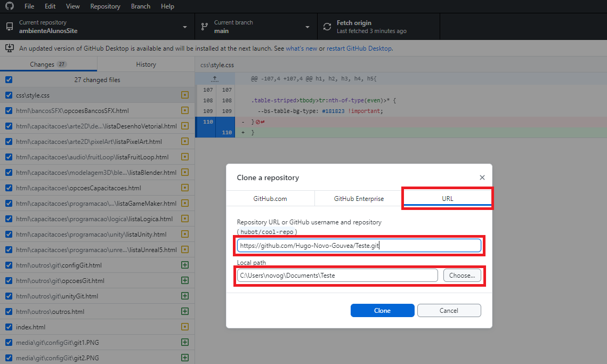The height and width of the screenshot is (364, 607).
Task: Click the added status icon for index.html
Action: pos(185,327)
